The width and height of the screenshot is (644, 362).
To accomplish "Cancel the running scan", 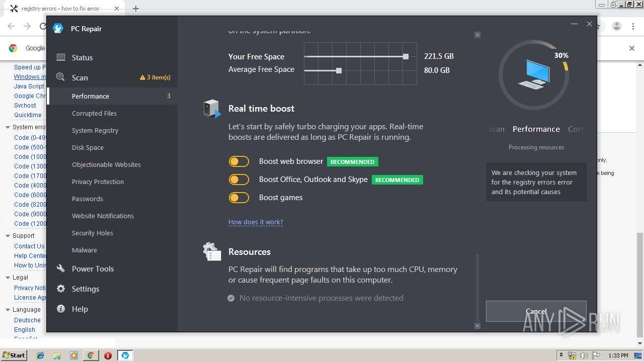I will 536,311.
